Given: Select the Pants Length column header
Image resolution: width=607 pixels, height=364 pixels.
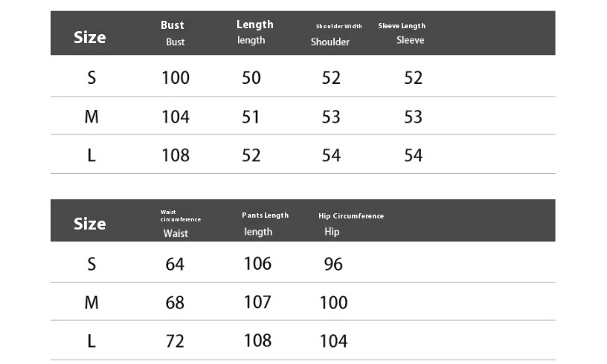Looking at the screenshot, I should [x=264, y=223].
